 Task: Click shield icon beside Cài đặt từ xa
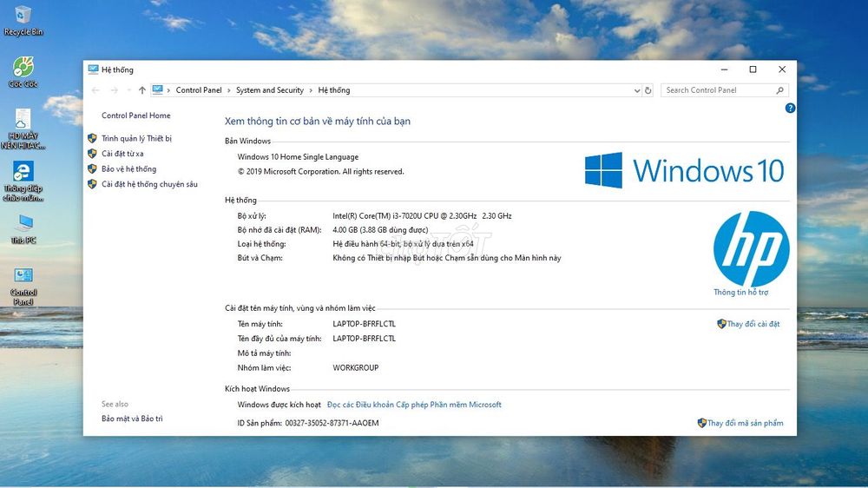pyautogui.click(x=93, y=154)
